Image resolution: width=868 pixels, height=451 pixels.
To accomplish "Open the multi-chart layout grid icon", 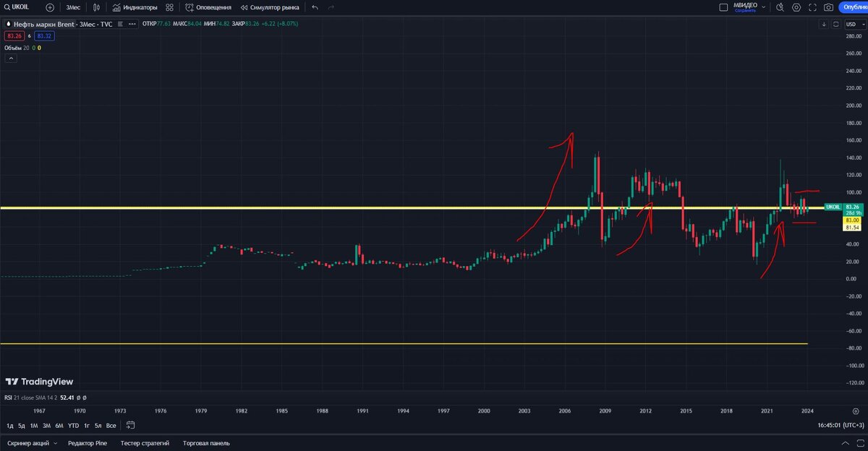I will point(169,7).
